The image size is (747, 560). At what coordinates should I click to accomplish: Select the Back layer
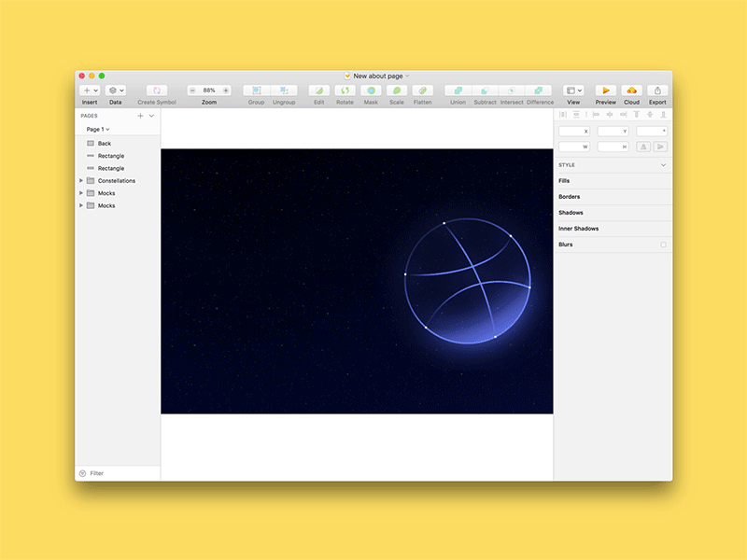click(x=118, y=144)
